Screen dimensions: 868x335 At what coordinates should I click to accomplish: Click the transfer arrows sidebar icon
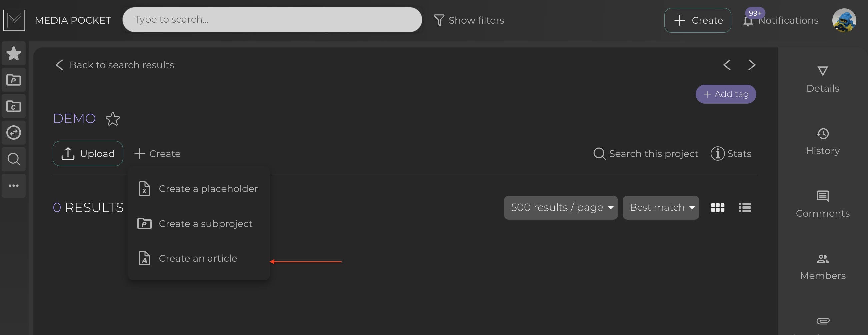13,132
